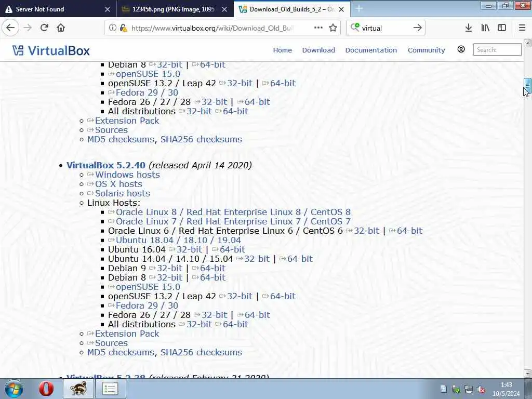Open the taskbar clock showing 1:43
Viewport: 532px width, 399px height.
[506, 389]
